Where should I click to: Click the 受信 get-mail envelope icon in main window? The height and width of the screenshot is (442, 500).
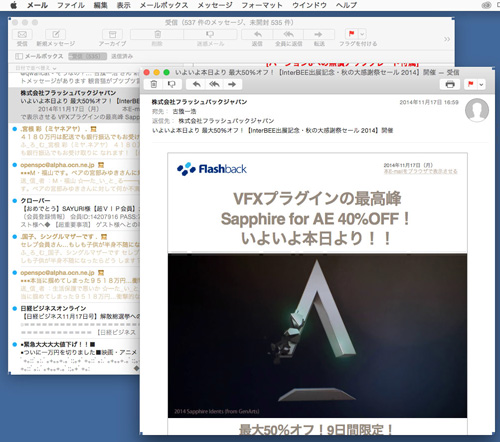[x=22, y=34]
